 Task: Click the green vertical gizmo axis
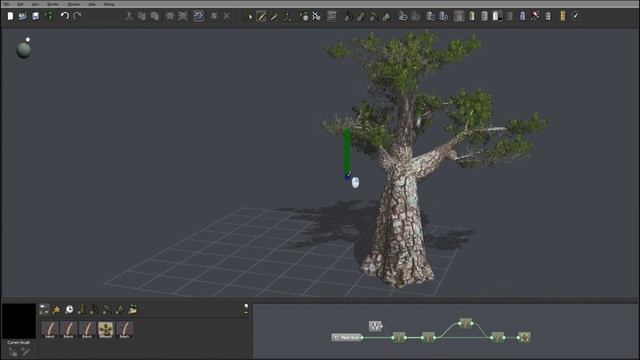(347, 151)
